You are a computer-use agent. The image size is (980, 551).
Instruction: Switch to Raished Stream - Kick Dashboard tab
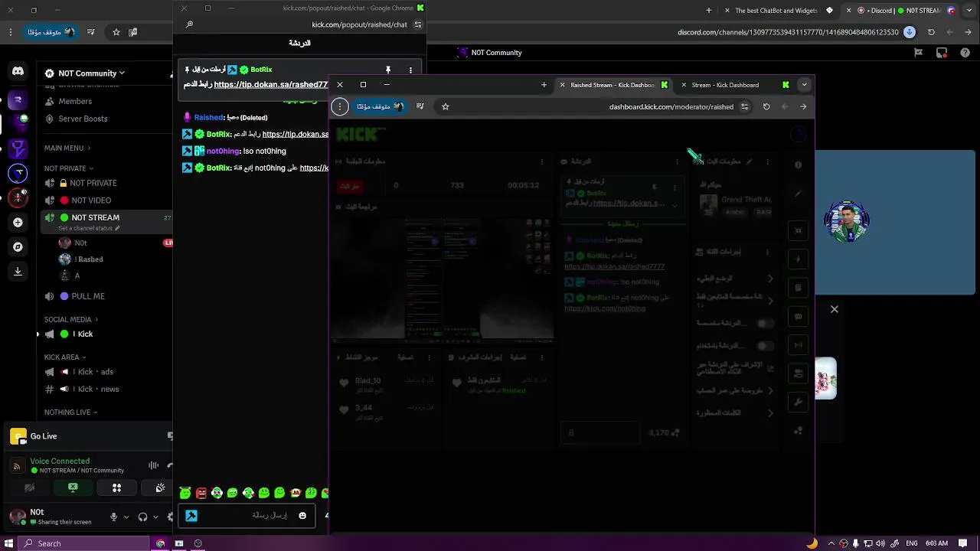coord(615,85)
